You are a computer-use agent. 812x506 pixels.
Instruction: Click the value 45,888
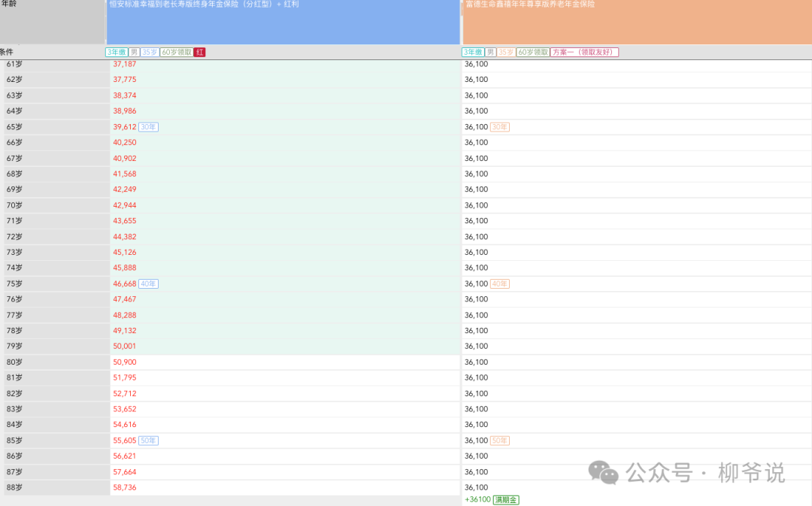125,268
